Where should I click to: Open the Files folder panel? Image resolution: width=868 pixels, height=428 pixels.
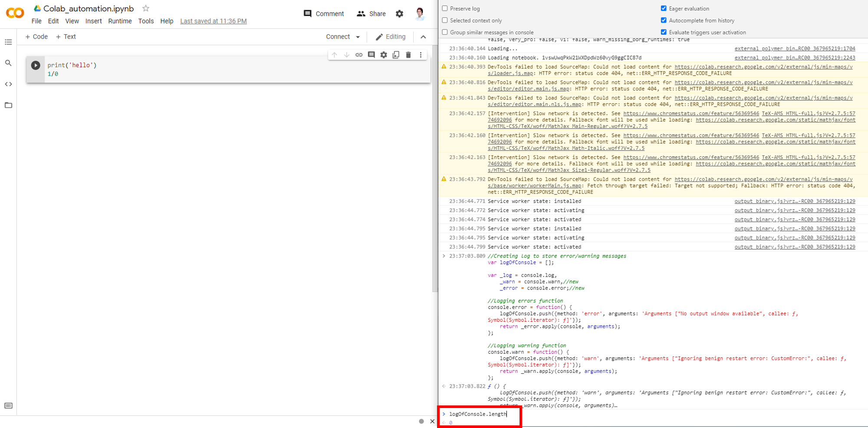8,105
